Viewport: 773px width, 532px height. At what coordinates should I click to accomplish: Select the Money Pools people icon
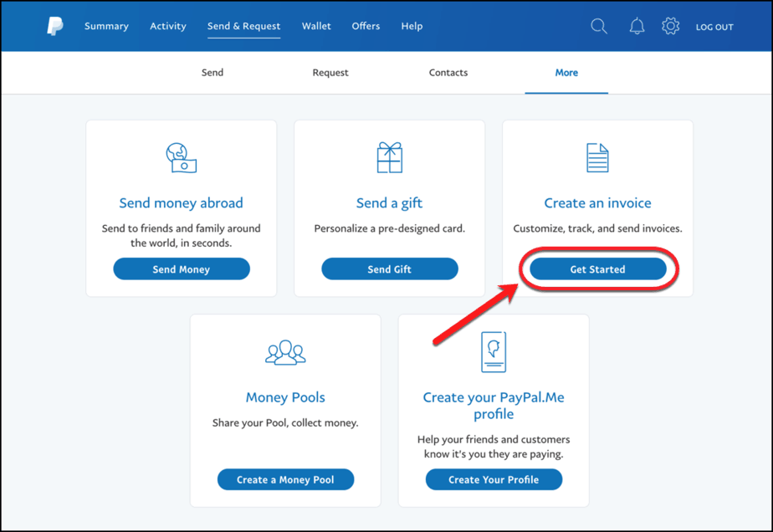(285, 351)
